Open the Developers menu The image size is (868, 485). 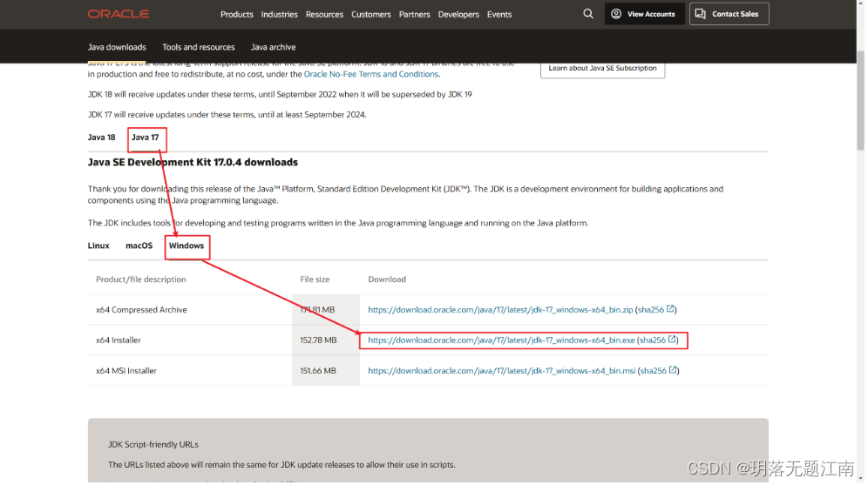(458, 15)
